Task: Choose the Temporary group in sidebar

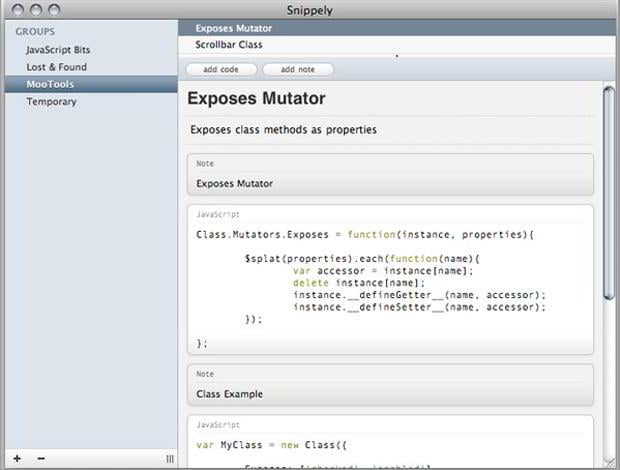Action: click(x=51, y=102)
